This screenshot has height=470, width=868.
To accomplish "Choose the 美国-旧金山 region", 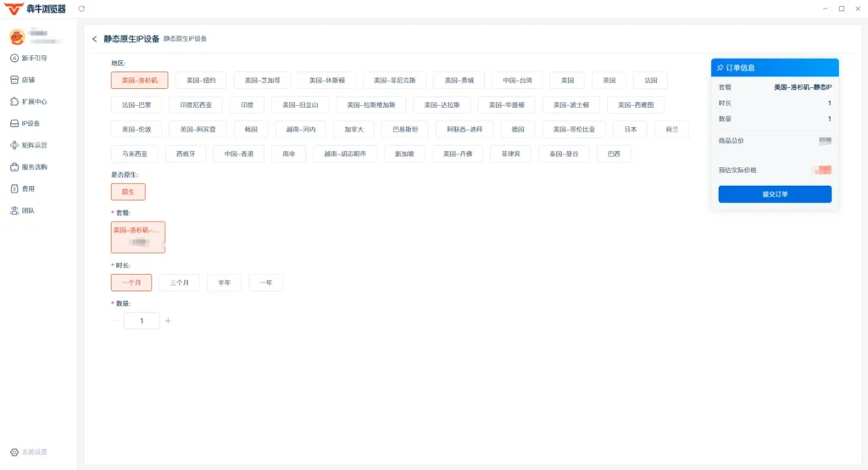I will tap(300, 104).
